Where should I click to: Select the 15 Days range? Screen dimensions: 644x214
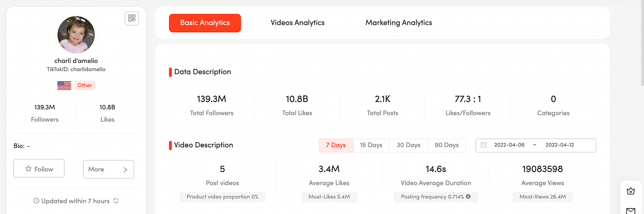click(x=371, y=145)
